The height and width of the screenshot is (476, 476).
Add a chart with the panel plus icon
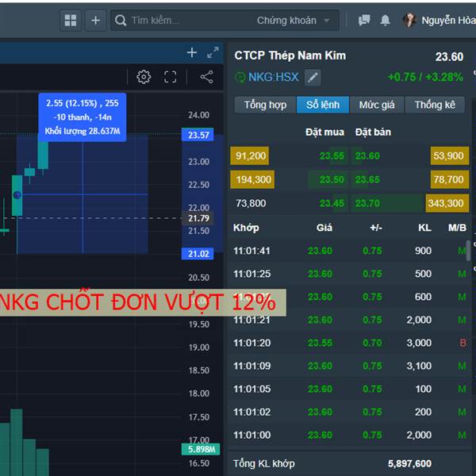[191, 52]
